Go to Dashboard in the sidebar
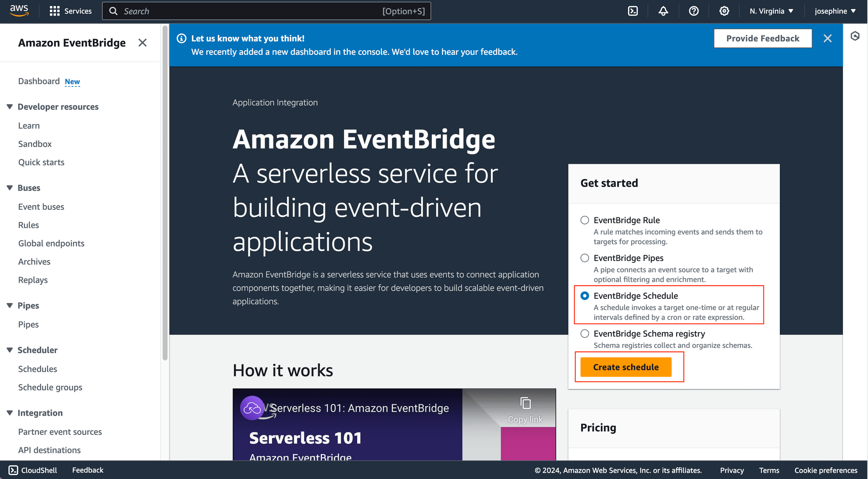The image size is (868, 479). pyautogui.click(x=39, y=81)
